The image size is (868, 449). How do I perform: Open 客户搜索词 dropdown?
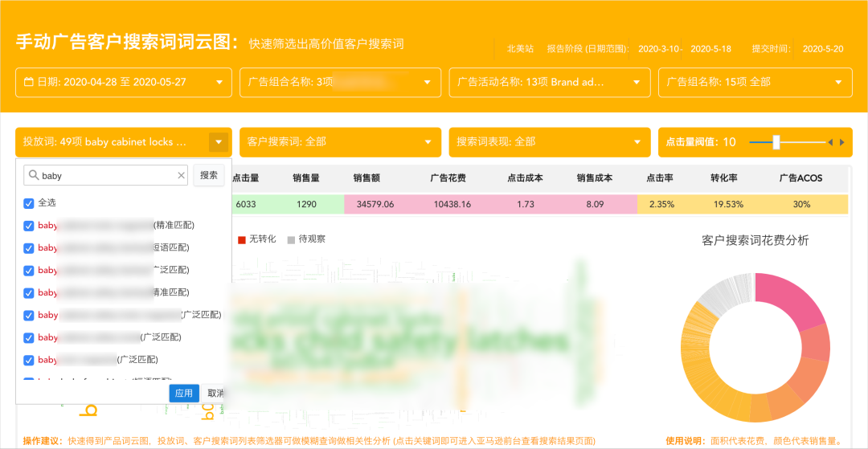click(340, 142)
